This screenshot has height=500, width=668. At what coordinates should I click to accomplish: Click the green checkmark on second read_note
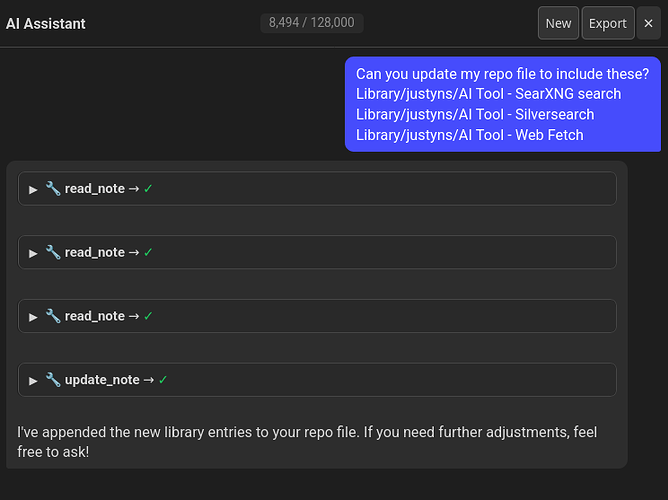click(x=148, y=252)
